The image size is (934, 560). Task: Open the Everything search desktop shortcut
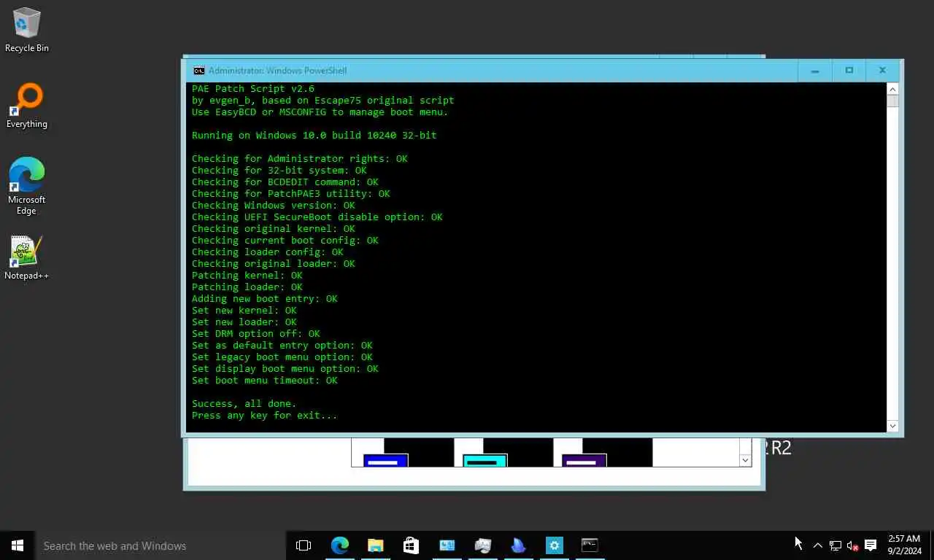[27, 106]
